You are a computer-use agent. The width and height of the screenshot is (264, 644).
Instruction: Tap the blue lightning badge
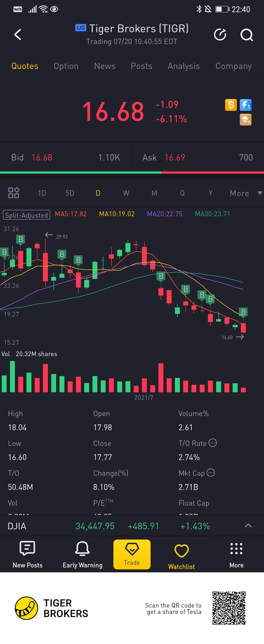click(x=245, y=105)
